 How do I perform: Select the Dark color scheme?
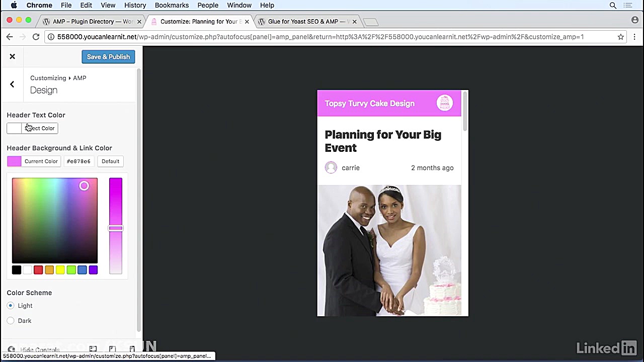[x=11, y=321]
